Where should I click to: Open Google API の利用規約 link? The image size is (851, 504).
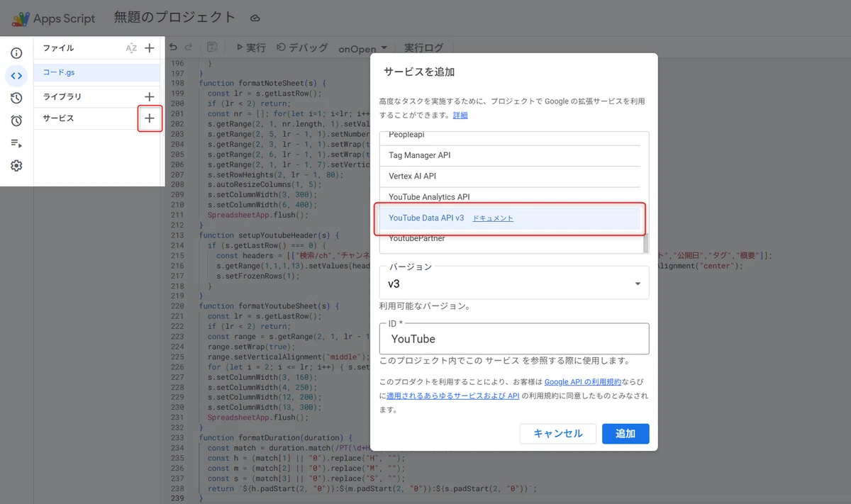(582, 382)
